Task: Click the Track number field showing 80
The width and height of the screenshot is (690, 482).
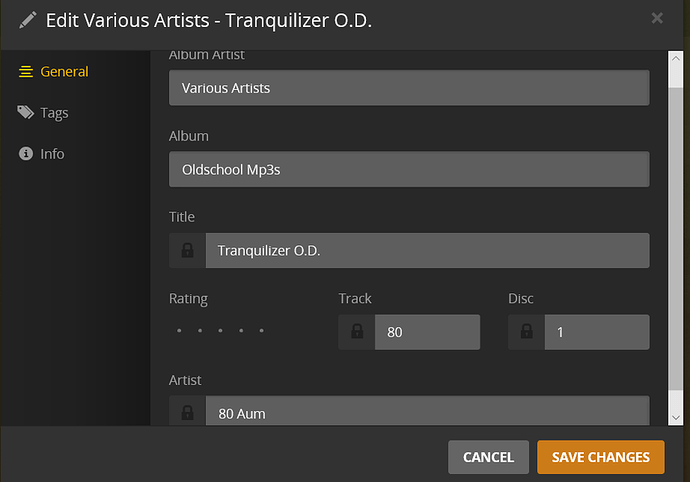Action: [427, 332]
